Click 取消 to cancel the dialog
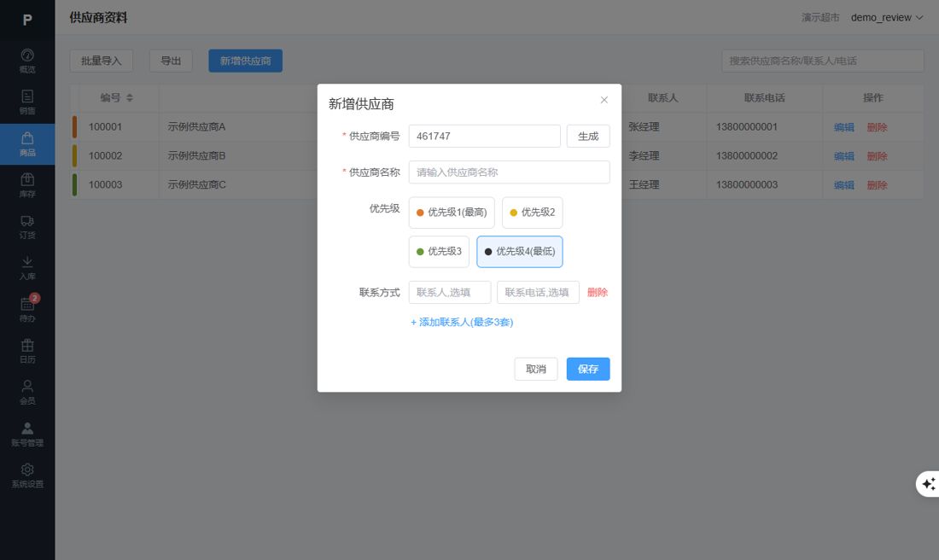The height and width of the screenshot is (560, 939). [535, 369]
